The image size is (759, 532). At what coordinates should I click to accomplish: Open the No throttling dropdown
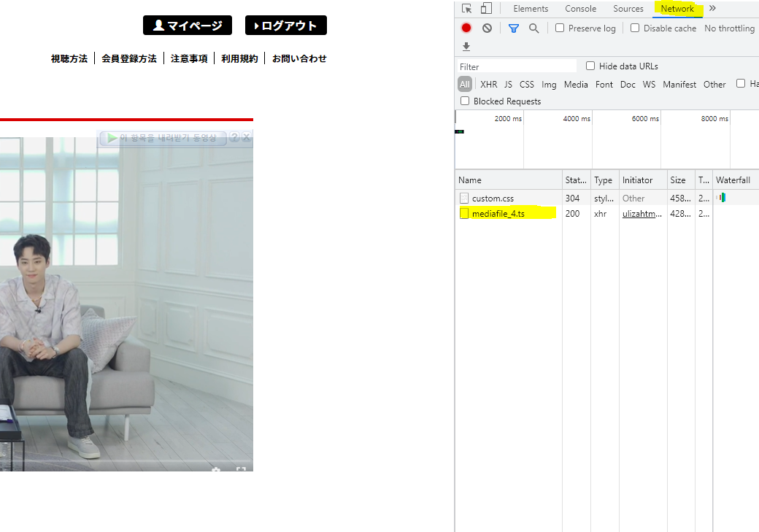(730, 28)
